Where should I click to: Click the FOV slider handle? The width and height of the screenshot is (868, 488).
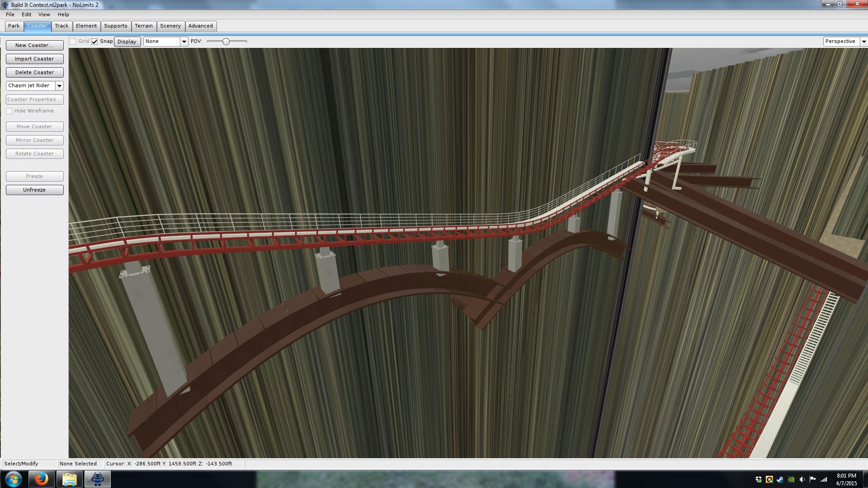click(226, 42)
